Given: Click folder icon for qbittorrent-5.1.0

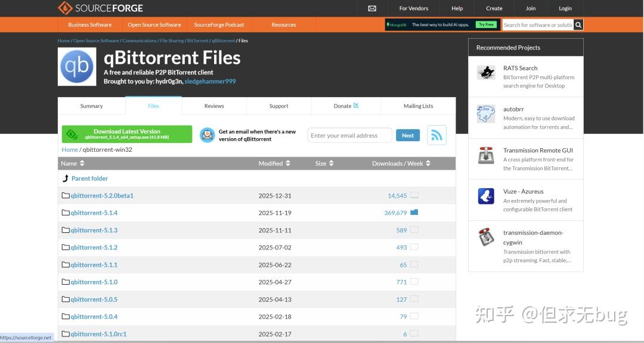Looking at the screenshot, I should [x=66, y=282].
